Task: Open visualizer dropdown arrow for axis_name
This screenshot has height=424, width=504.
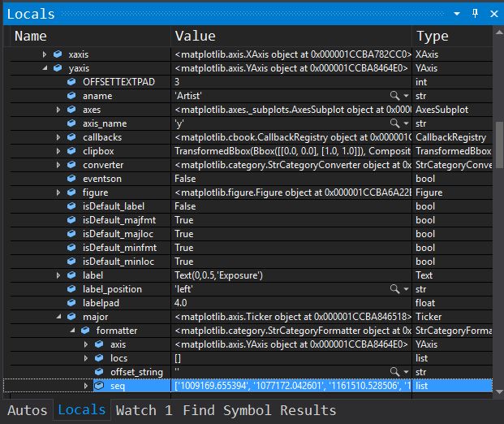Action: (406, 123)
